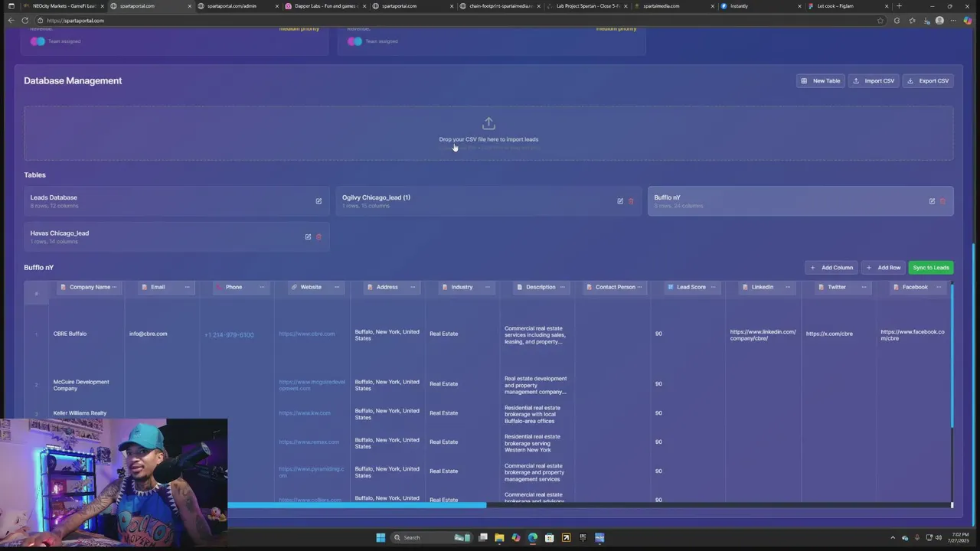
Task: Open Industry column options menu
Action: tap(488, 287)
